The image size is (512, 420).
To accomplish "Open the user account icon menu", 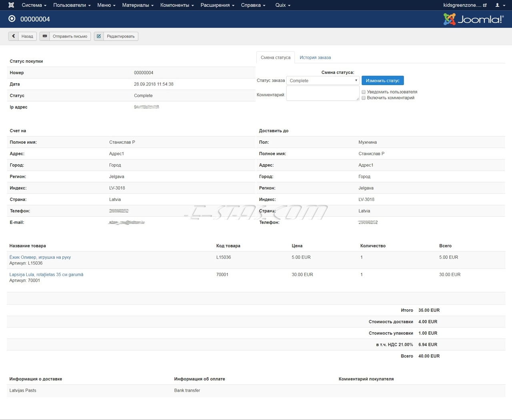I will [x=500, y=5].
